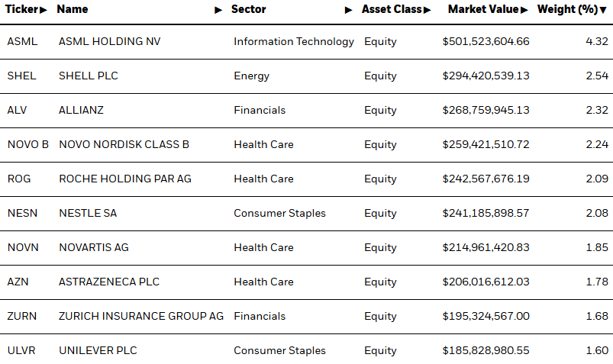The width and height of the screenshot is (613, 364).
Task: Click the SHELL PLC holding name
Action: (x=89, y=76)
